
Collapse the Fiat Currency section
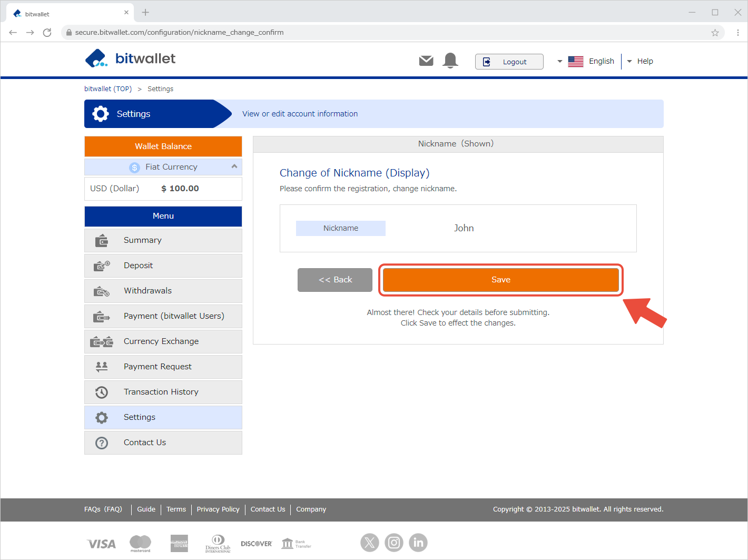click(x=234, y=166)
